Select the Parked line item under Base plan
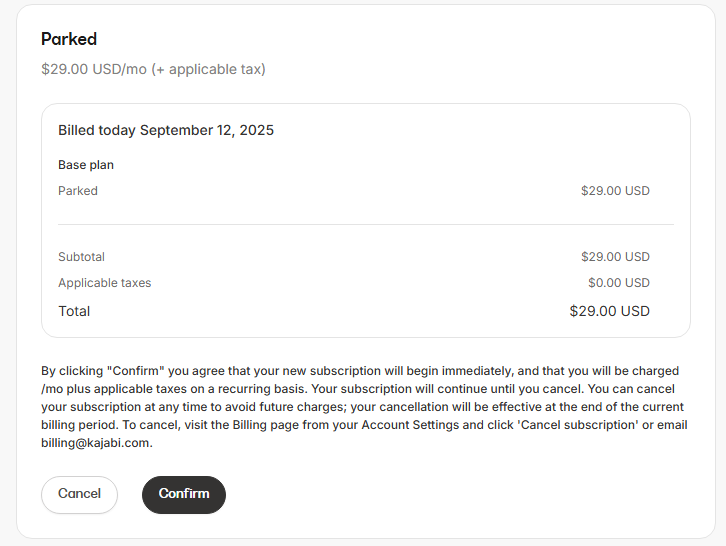This screenshot has height=546, width=726. click(78, 191)
